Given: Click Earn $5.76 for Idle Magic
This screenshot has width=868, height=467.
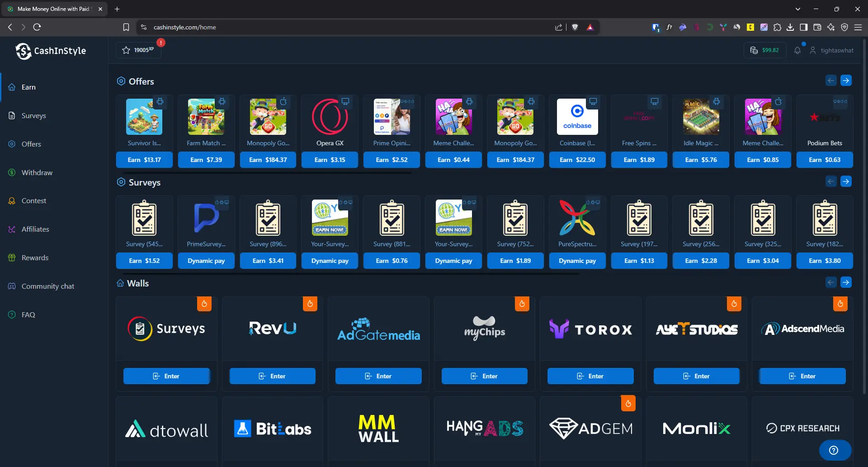Looking at the screenshot, I should coord(701,160).
